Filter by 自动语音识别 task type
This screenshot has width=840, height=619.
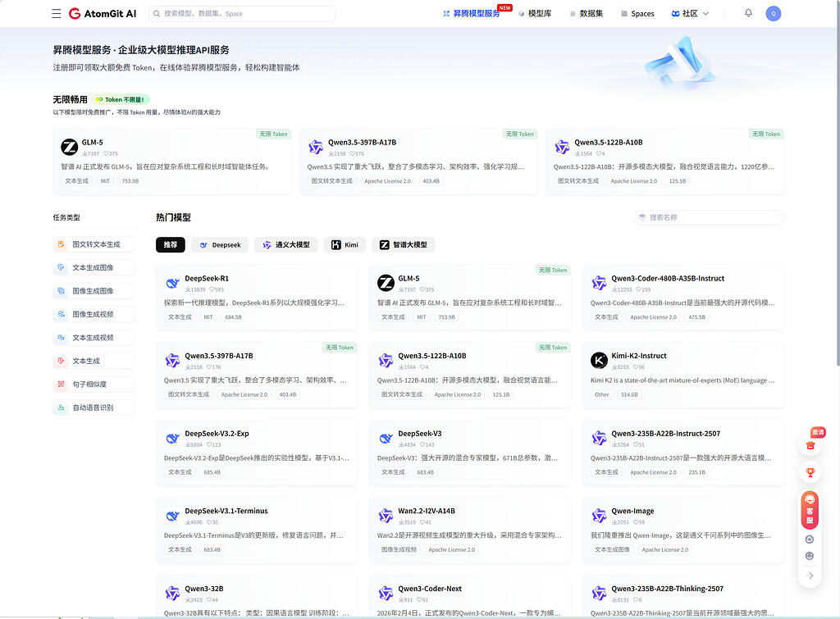pos(94,407)
